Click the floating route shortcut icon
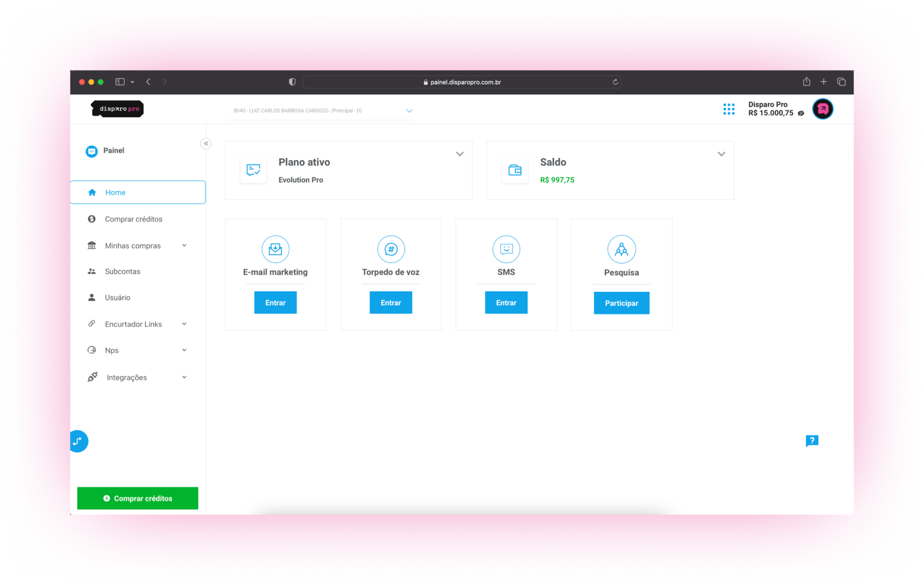Viewport: 924px width, 585px height. coord(78,441)
